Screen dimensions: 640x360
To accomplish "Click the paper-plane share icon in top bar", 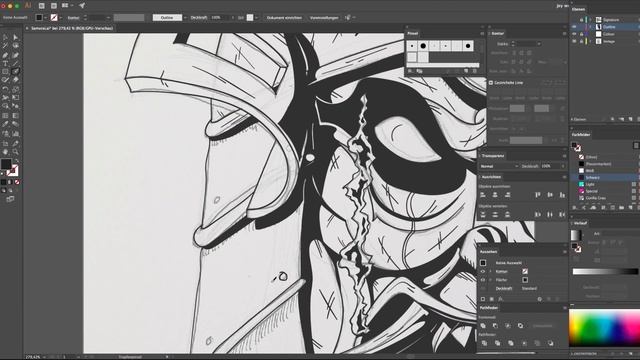I will (82, 6).
